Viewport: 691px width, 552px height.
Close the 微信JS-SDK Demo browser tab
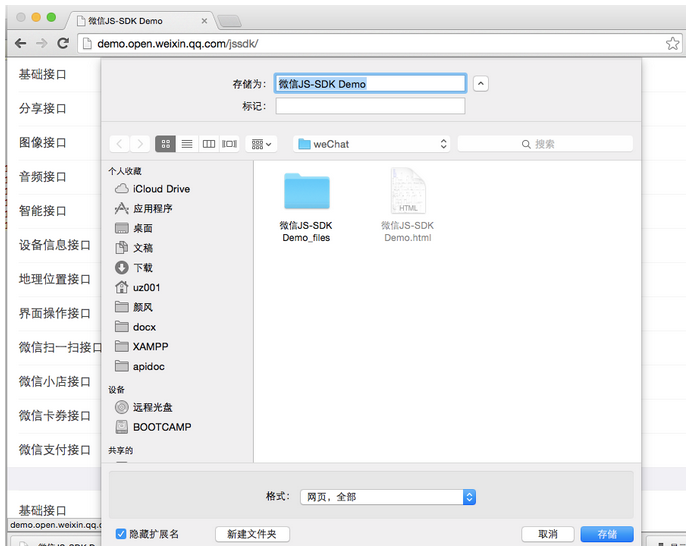pyautogui.click(x=204, y=21)
